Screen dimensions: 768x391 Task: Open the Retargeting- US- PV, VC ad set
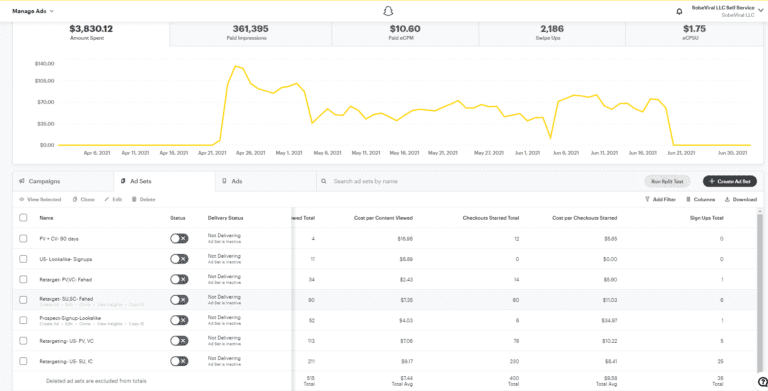(67, 341)
